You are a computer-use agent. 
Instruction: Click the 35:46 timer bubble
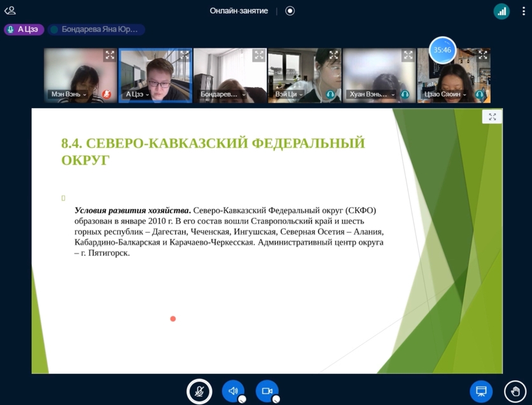click(442, 50)
